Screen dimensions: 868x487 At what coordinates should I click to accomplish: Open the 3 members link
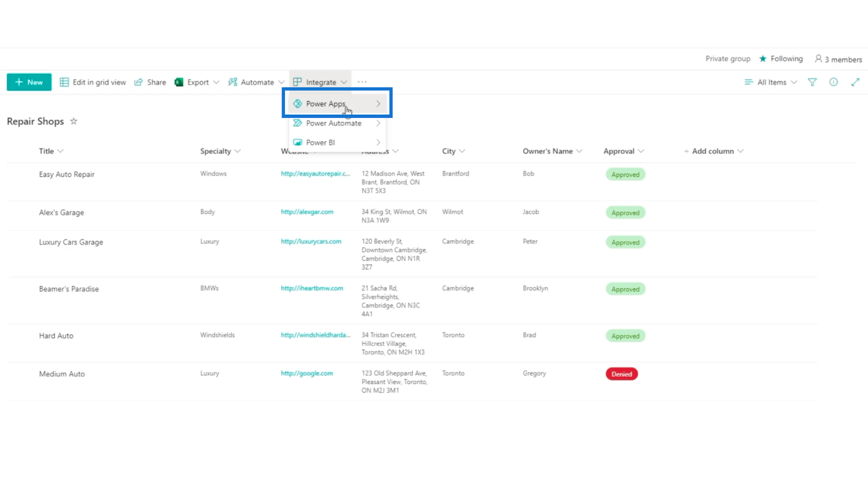[838, 59]
